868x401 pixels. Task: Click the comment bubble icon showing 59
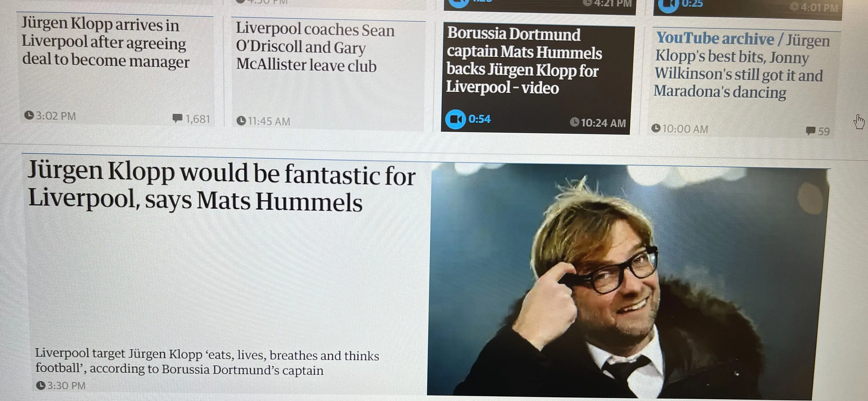click(810, 131)
